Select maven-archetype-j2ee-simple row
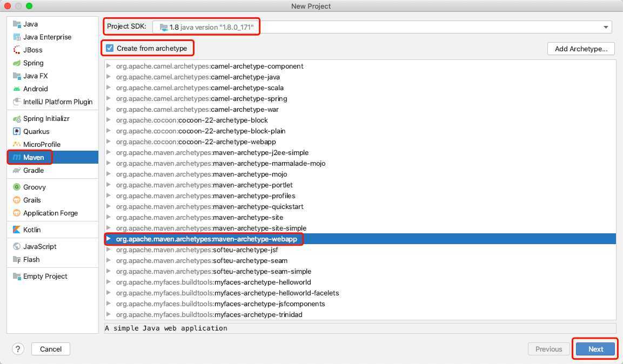This screenshot has height=364, width=623. point(360,152)
